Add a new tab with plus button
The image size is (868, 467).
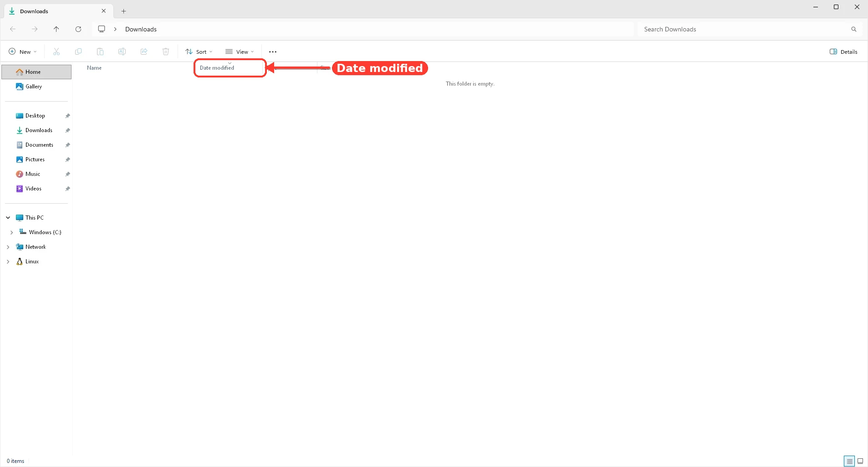click(123, 11)
